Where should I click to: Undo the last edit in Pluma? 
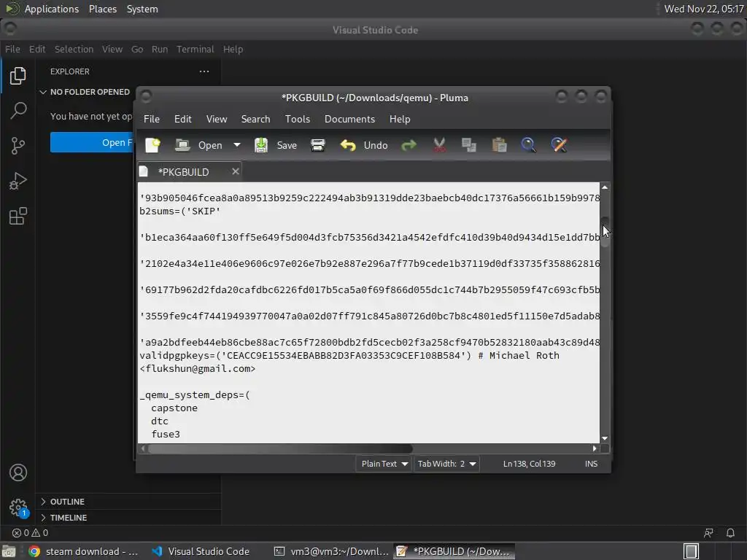pos(364,145)
